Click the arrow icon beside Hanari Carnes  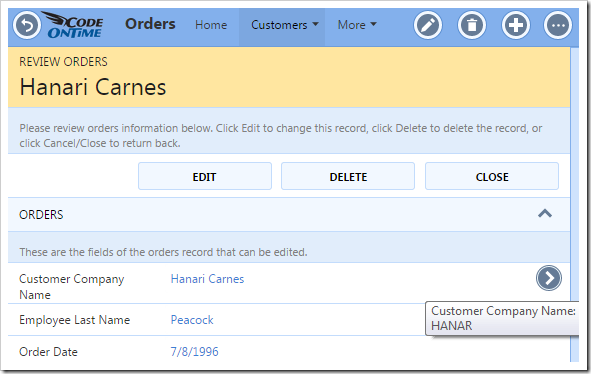[x=549, y=278]
